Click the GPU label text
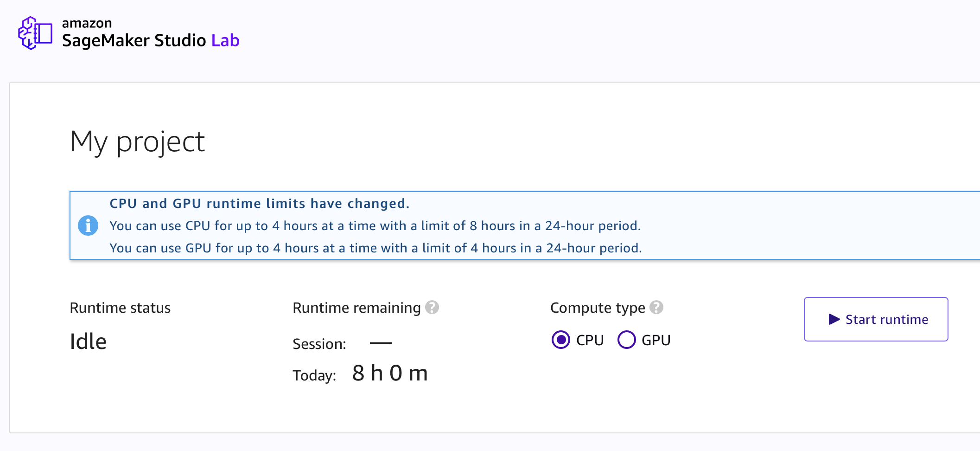The image size is (980, 451). pos(656,340)
